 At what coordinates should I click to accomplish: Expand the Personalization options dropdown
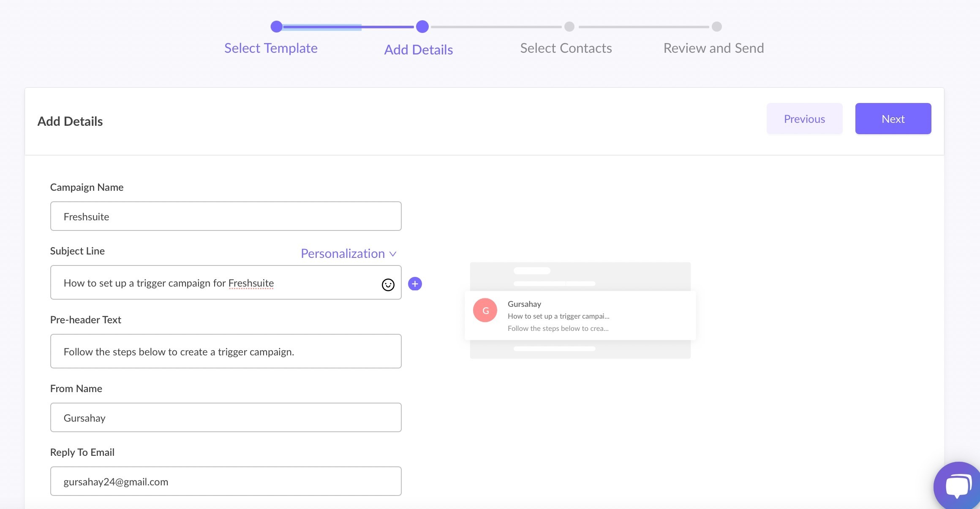(x=349, y=252)
